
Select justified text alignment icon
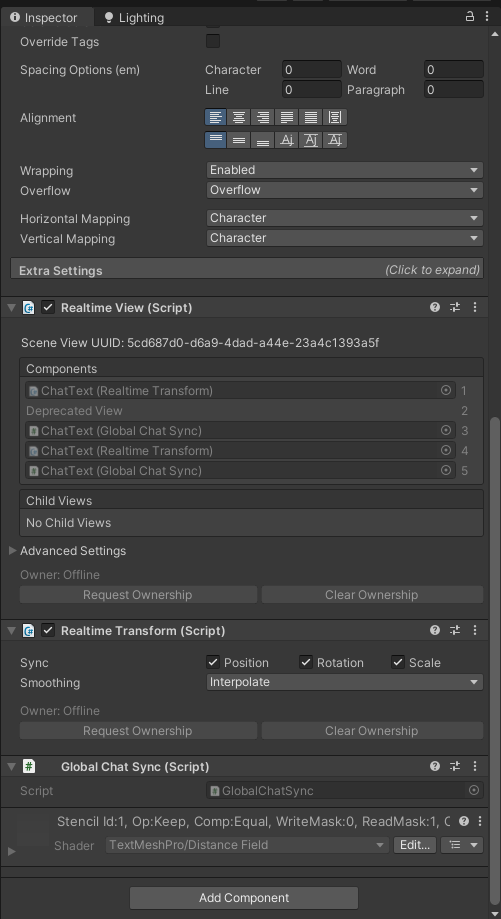pos(287,117)
